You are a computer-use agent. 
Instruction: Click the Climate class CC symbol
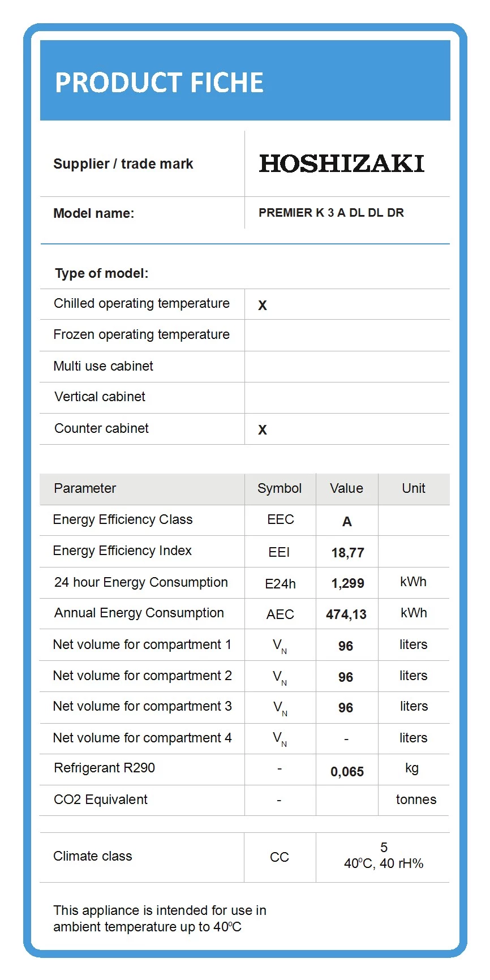coord(280,857)
